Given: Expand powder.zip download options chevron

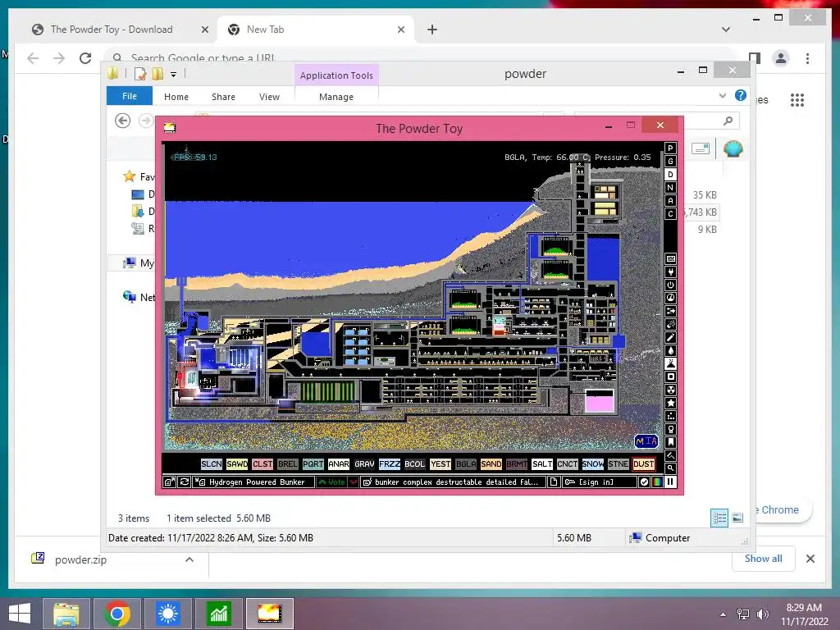Looking at the screenshot, I should point(189,559).
